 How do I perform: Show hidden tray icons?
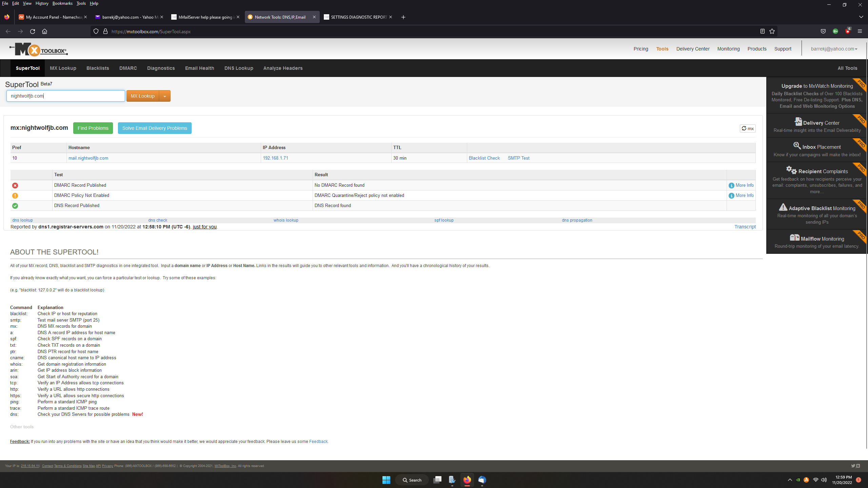(x=790, y=480)
